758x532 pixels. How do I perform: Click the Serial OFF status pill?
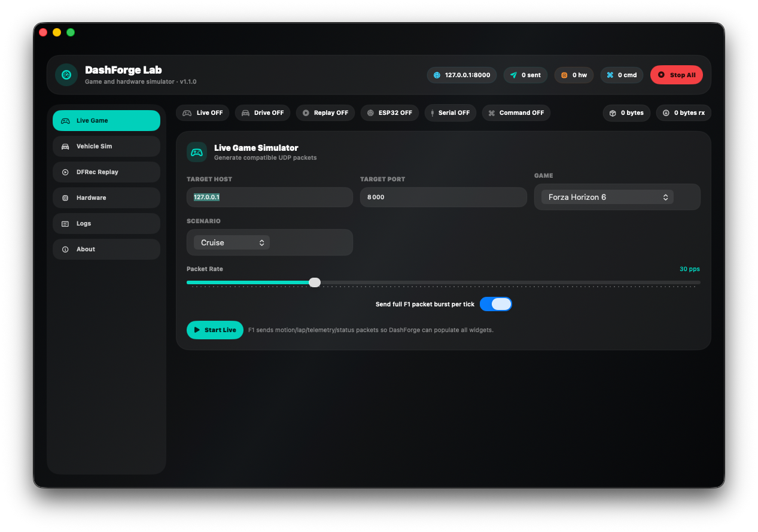(x=450, y=113)
